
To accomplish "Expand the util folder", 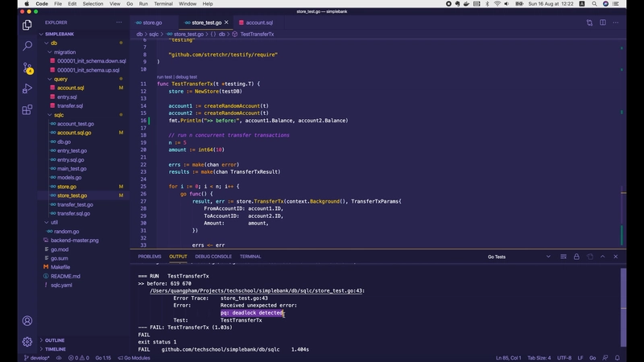I will [54, 222].
